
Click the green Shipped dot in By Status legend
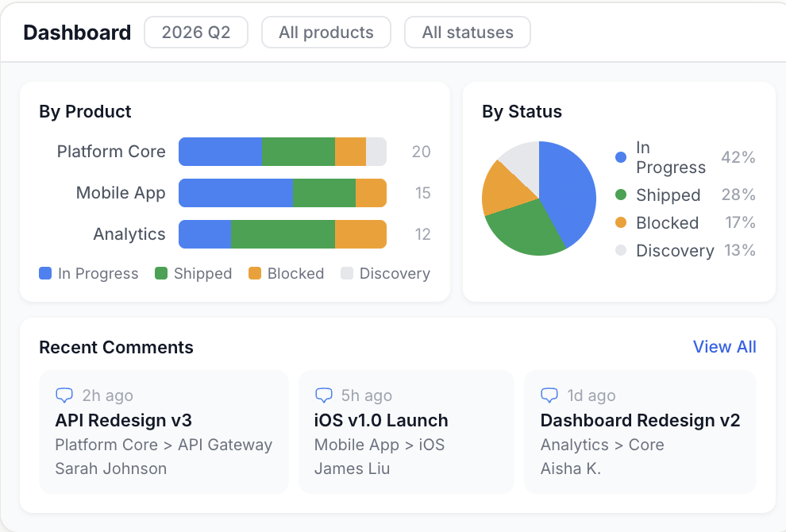pyautogui.click(x=619, y=195)
